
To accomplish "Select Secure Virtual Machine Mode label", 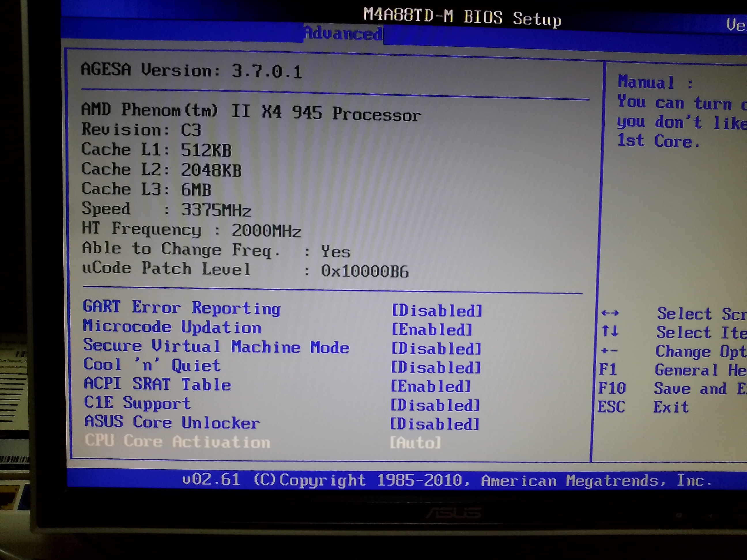I will click(x=216, y=346).
